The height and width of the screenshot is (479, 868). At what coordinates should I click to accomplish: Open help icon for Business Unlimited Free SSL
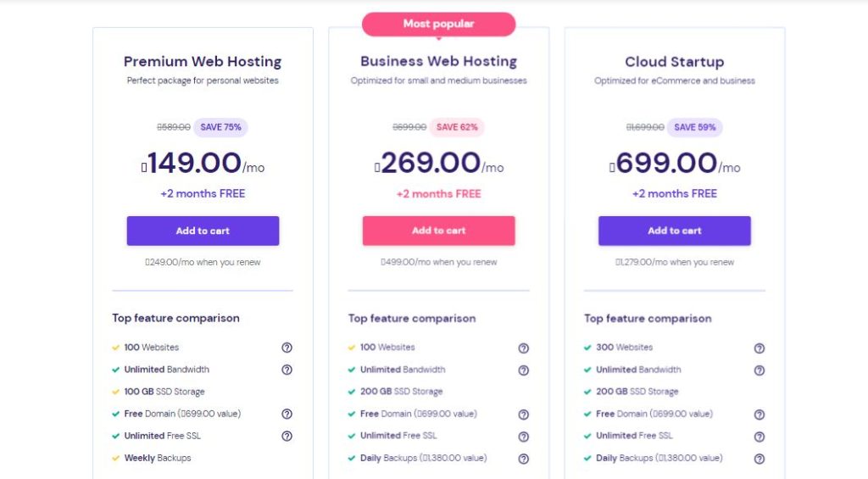click(523, 437)
